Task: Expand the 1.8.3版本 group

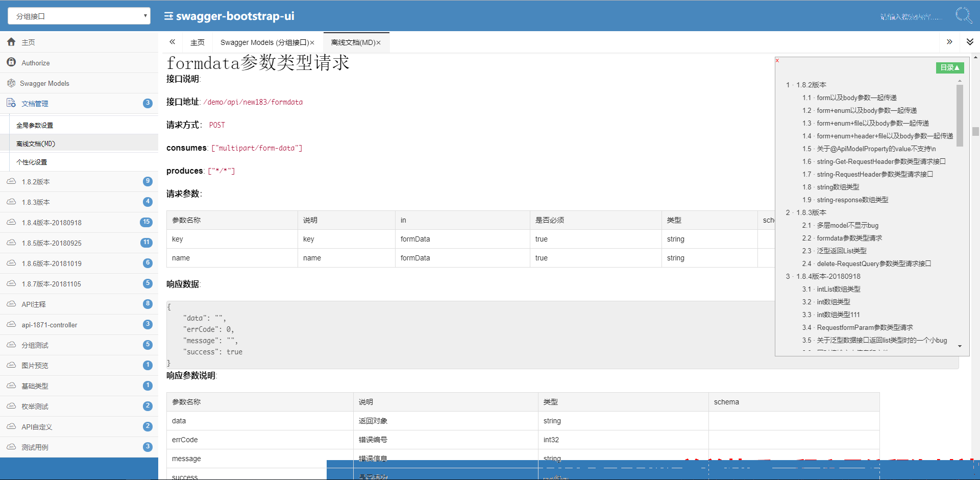Action: pos(79,202)
